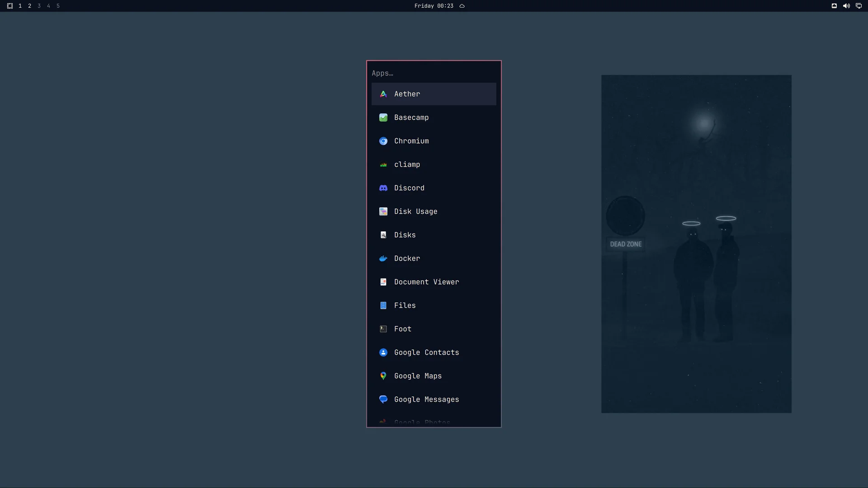This screenshot has width=868, height=488.
Task: Switch to workspace 4 in top bar
Action: 48,6
